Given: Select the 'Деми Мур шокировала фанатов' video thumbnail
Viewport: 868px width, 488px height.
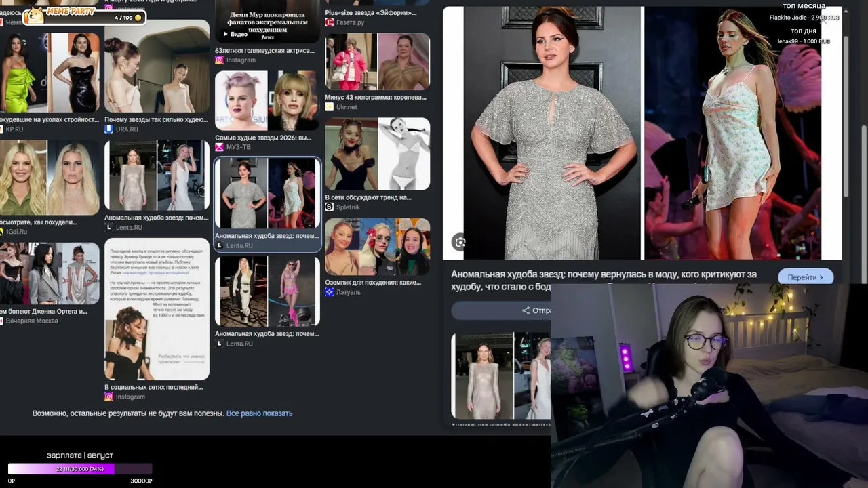Looking at the screenshot, I should click(267, 21).
